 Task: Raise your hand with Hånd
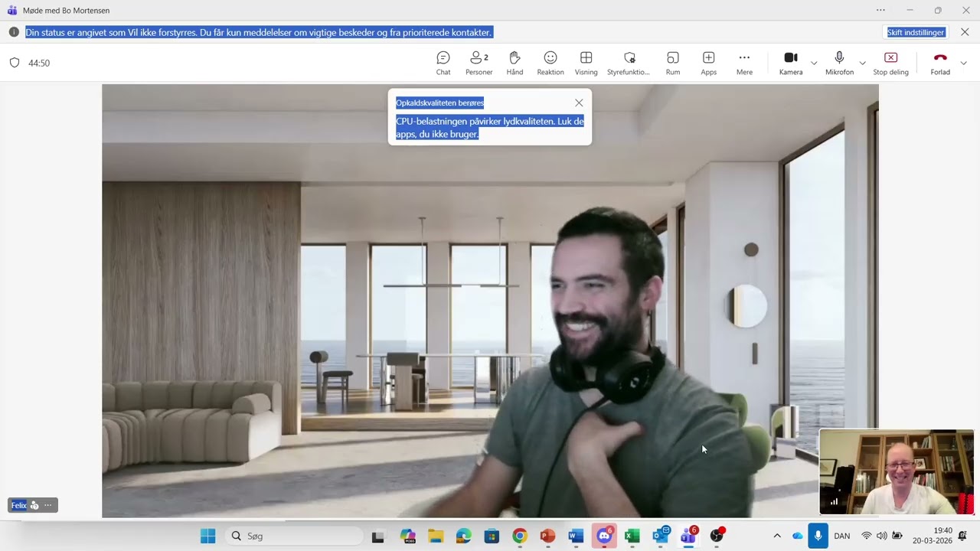point(514,63)
